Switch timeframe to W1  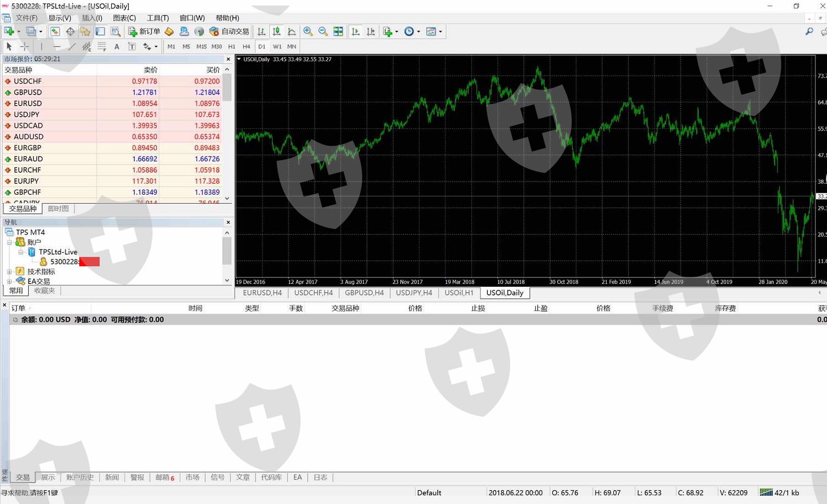[x=277, y=47]
